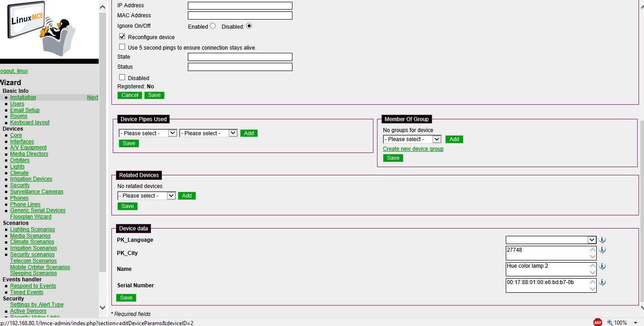
Task: Open Lighting Scenarios link
Action: pos(32,229)
